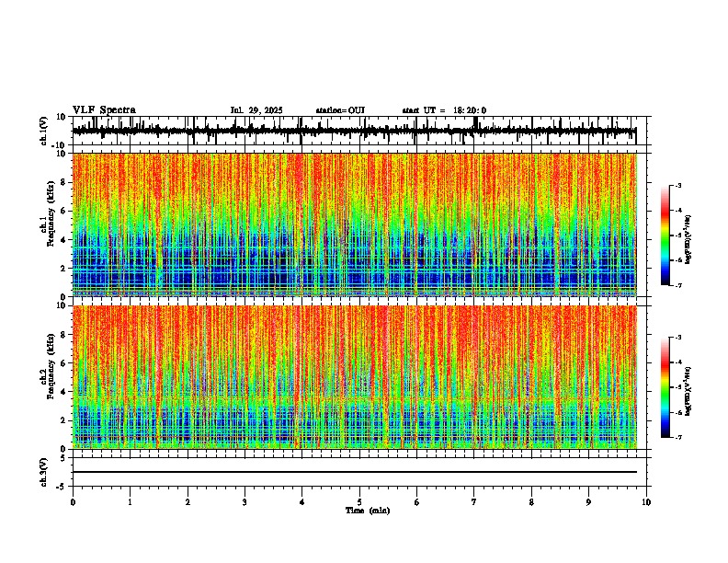
Task: Click the "-3" tick on ch.1 colorbar
Action: pyautogui.click(x=678, y=185)
